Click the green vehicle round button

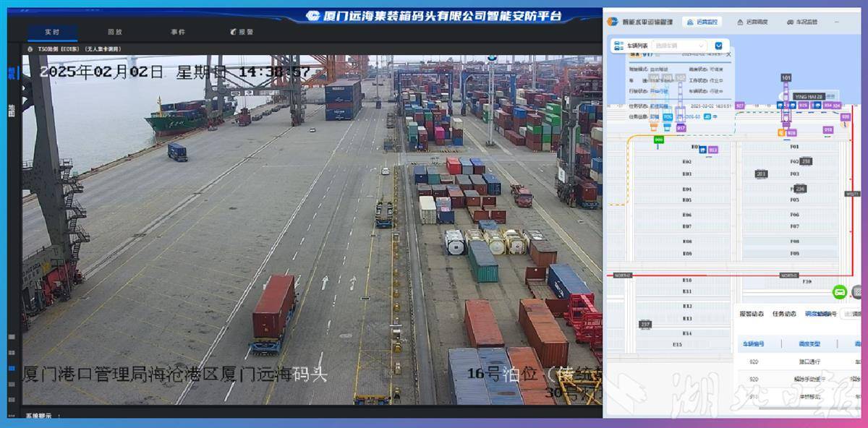coord(840,292)
